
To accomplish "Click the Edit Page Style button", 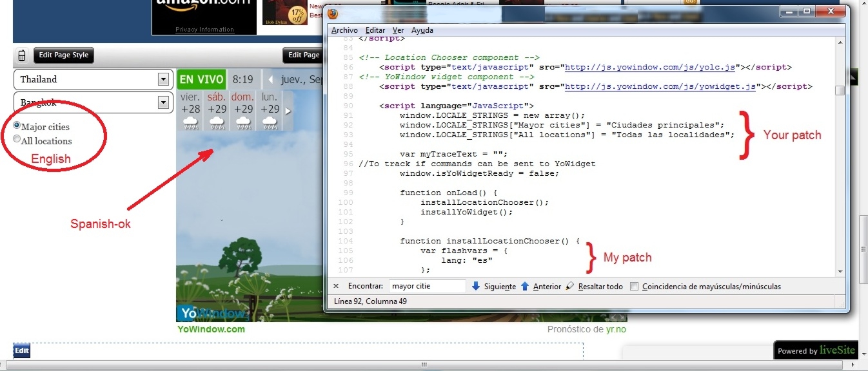I will tap(63, 55).
